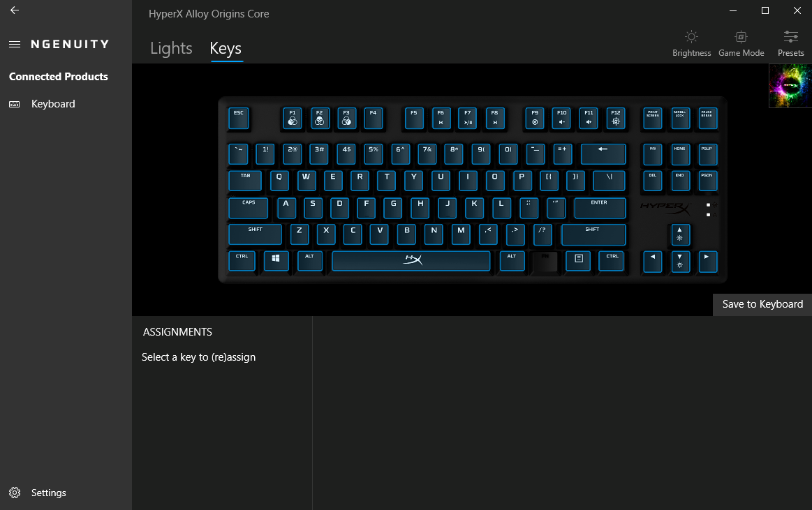The image size is (812, 510).
Task: Switch to the Lights tab
Action: (171, 48)
